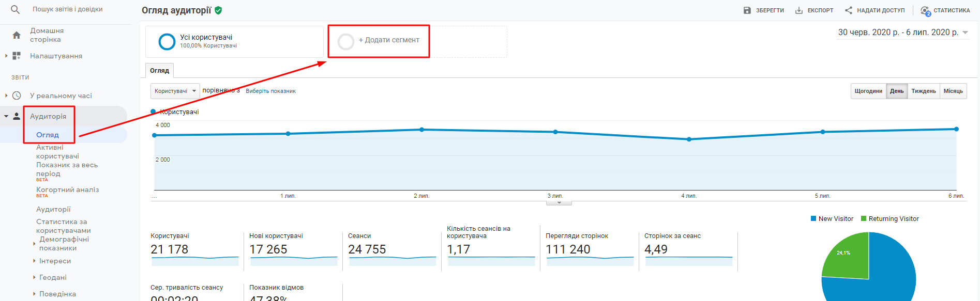
Task: Expand the Поведінка submenu
Action: (34, 294)
